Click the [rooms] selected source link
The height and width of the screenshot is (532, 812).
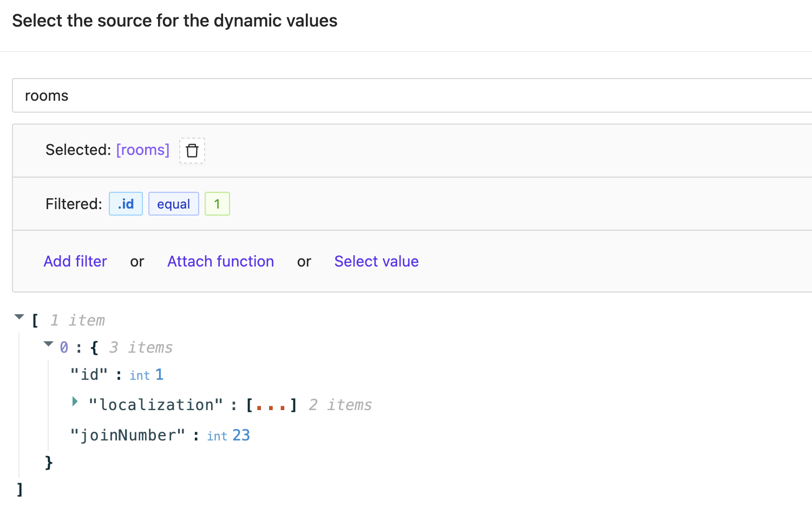[143, 150]
